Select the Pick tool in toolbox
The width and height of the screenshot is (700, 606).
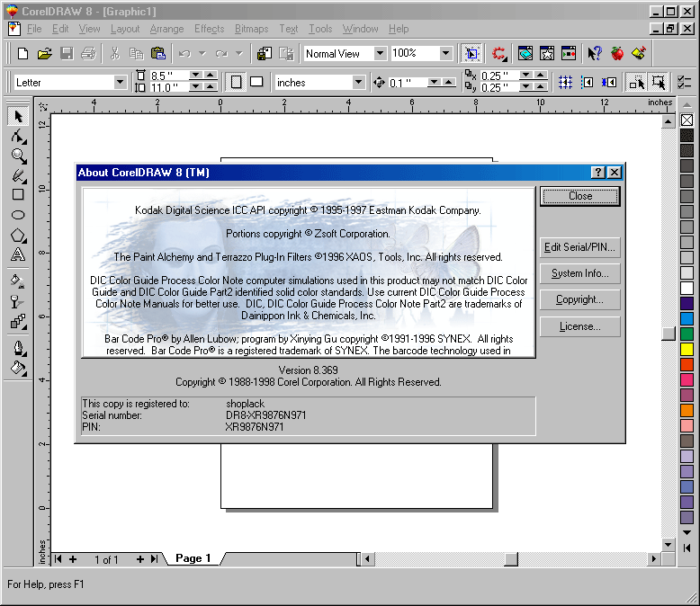(x=18, y=117)
